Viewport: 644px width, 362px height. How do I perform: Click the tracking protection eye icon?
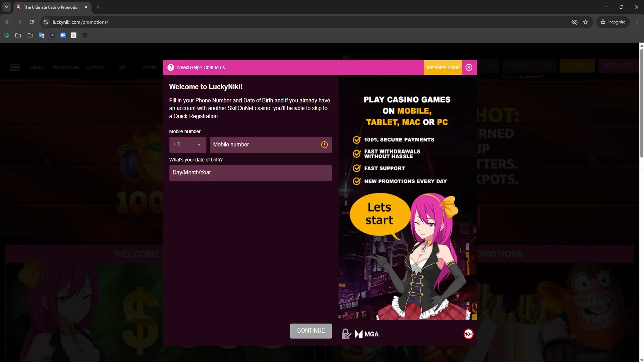point(574,22)
